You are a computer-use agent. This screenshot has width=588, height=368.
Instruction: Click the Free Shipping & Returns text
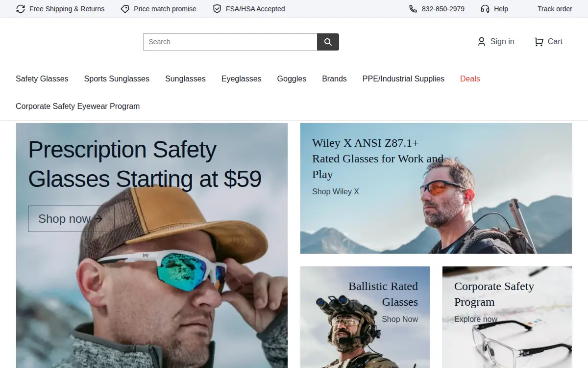click(x=67, y=9)
